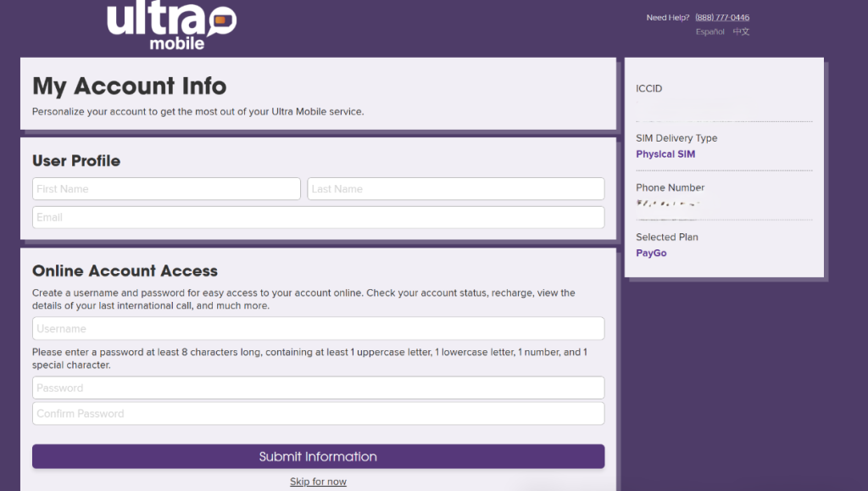Viewport: 868px width, 491px height.
Task: Click the Physical SIM value
Action: (x=665, y=154)
